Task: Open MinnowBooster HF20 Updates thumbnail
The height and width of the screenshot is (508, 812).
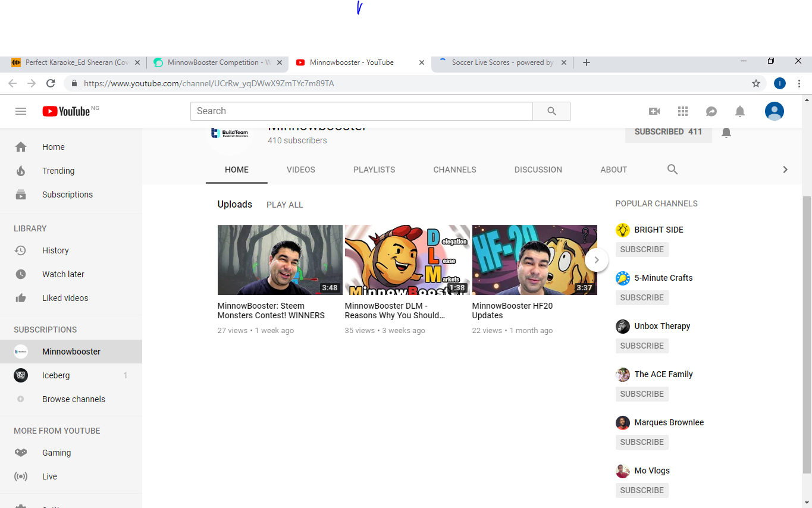Action: click(535, 260)
